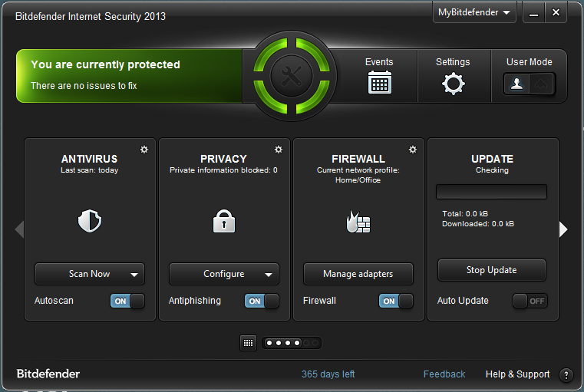Open Settings gear in top bar

tap(453, 83)
